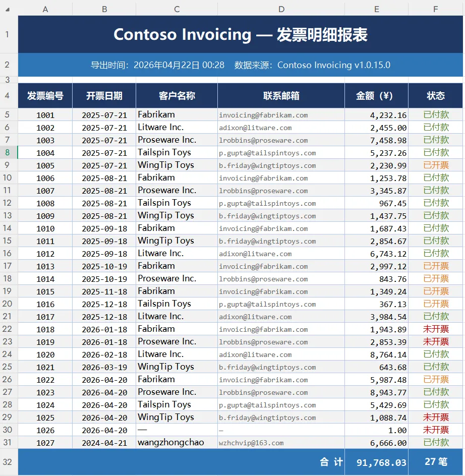The width and height of the screenshot is (465, 476).
Task: Click the select-all corner triangle
Action: 8,10
